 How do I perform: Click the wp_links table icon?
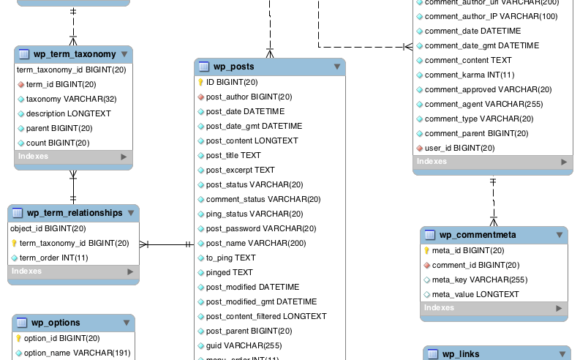(432, 354)
